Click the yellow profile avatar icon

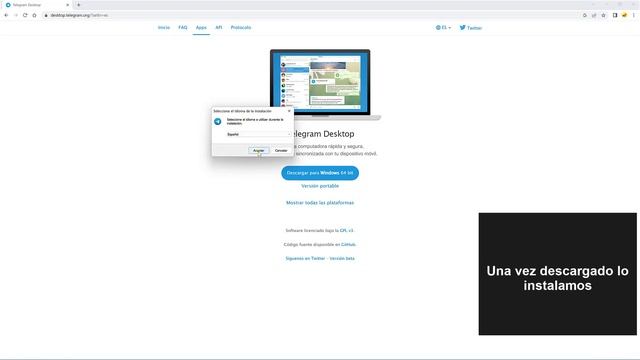coord(624,15)
